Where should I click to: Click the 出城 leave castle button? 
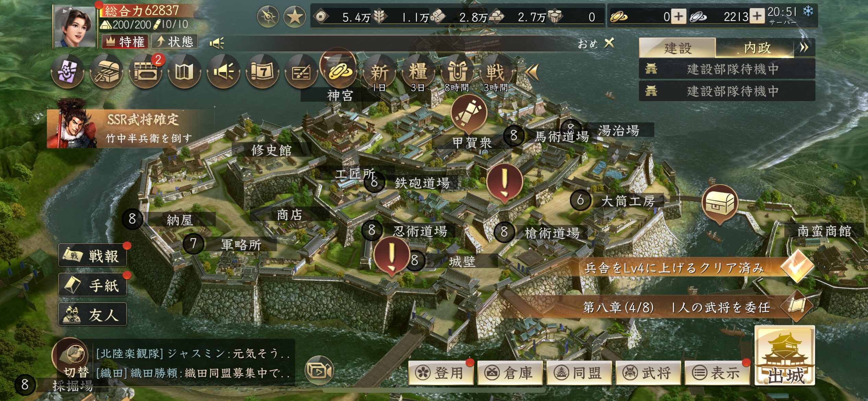785,356
